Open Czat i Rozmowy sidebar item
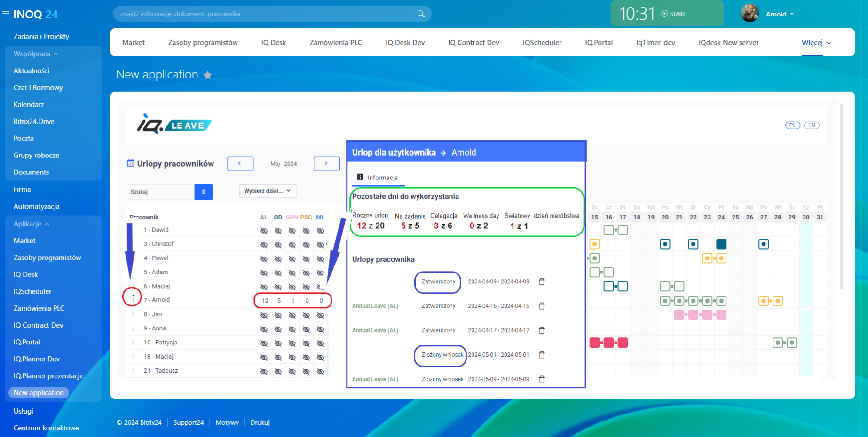Viewport: 868px width, 437px height. click(38, 88)
